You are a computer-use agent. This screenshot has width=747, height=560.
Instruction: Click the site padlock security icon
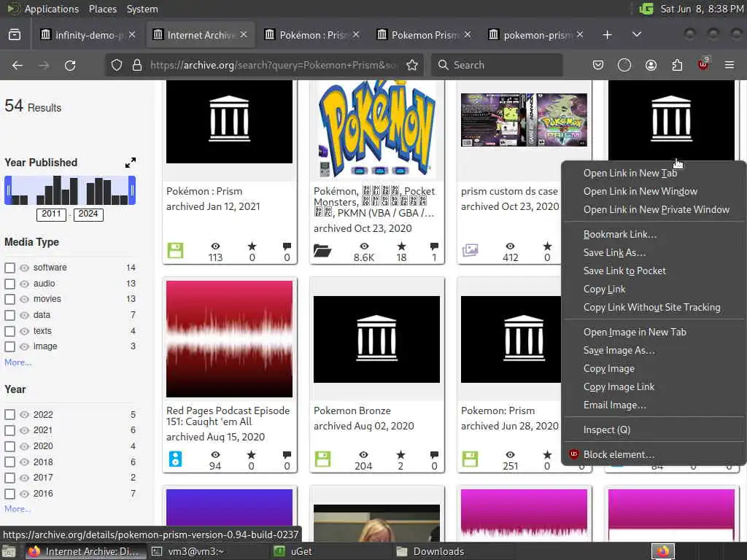(x=137, y=65)
